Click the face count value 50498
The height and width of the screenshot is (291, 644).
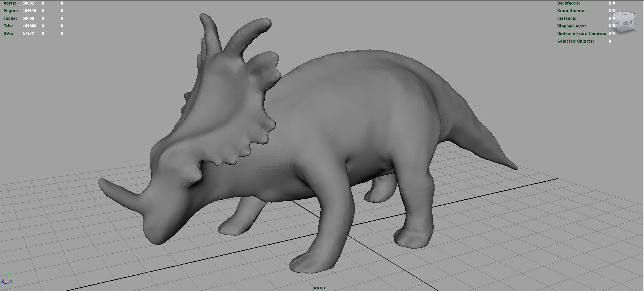coord(28,18)
